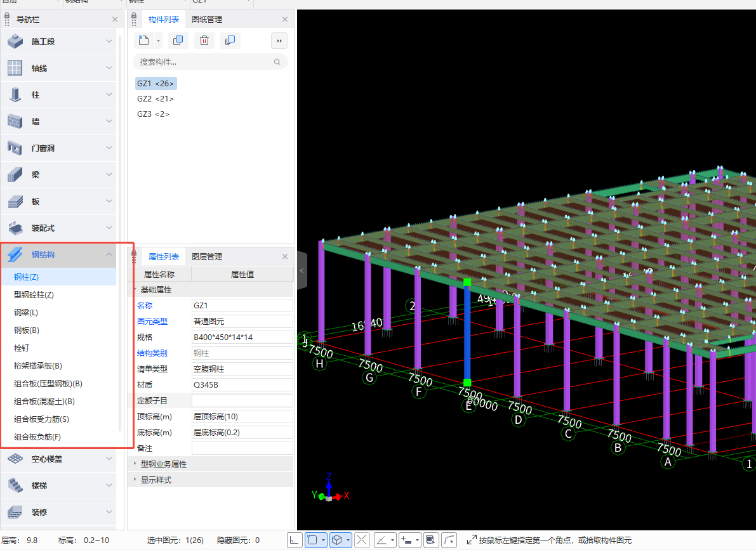Click the 搜索构件 search field

[x=203, y=62]
